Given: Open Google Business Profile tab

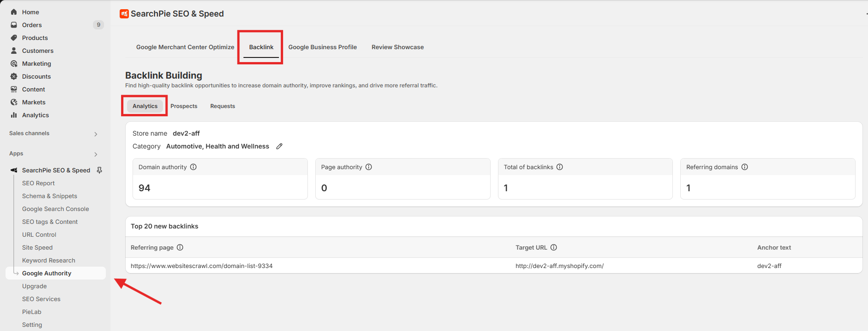Looking at the screenshot, I should pos(323,47).
